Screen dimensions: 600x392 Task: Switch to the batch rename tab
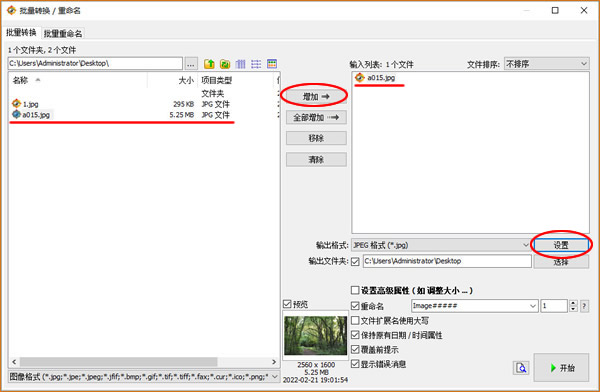63,34
